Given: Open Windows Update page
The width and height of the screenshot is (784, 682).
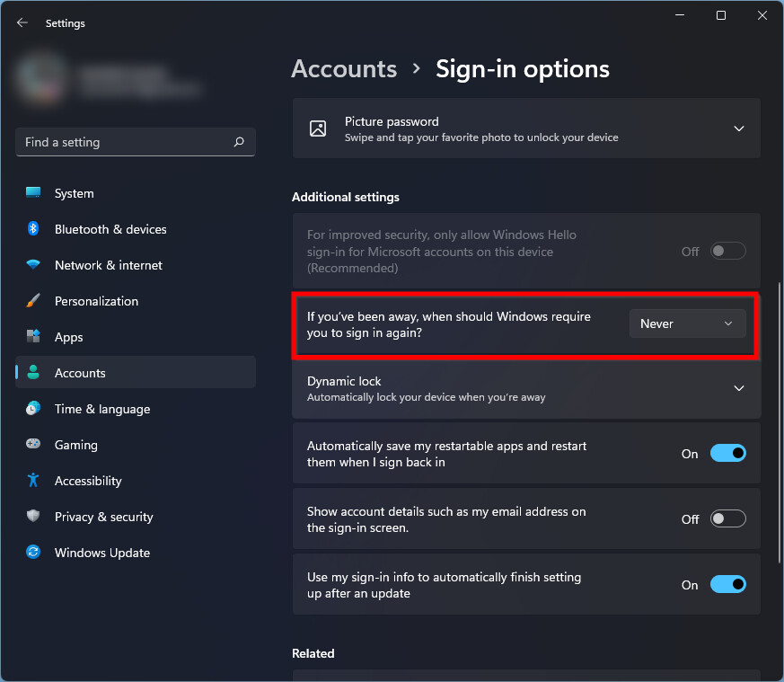Looking at the screenshot, I should [x=136, y=553].
